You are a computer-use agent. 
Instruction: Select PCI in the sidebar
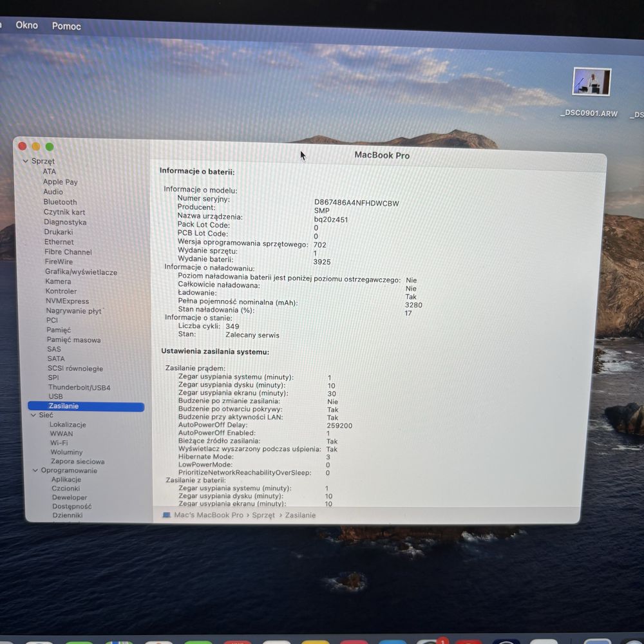click(x=52, y=320)
